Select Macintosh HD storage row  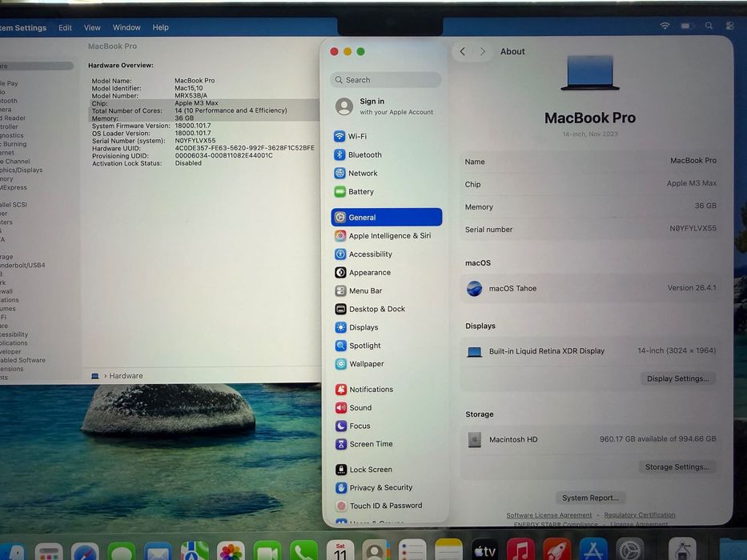click(590, 439)
